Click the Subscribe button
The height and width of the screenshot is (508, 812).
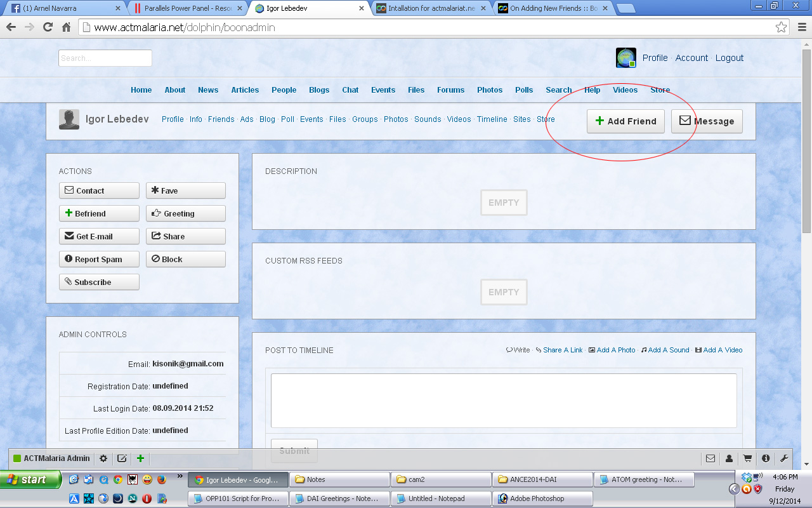click(x=99, y=282)
